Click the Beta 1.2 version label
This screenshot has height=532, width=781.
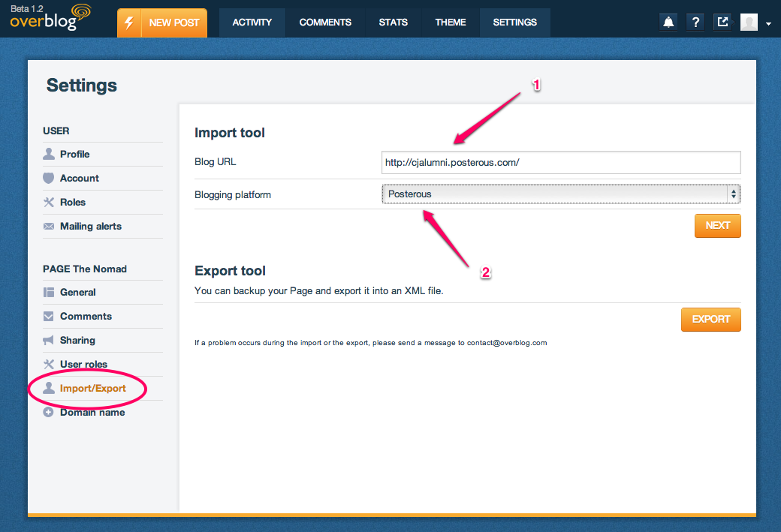pos(27,8)
